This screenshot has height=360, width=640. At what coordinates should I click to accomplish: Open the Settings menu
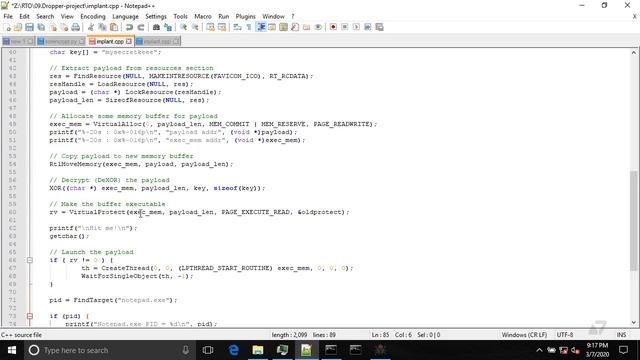tap(156, 16)
